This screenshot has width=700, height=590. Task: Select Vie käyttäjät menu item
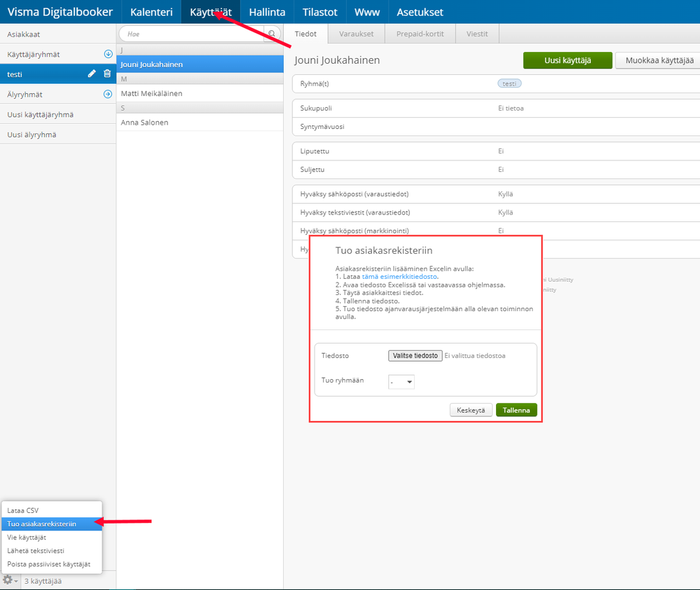[52, 537]
